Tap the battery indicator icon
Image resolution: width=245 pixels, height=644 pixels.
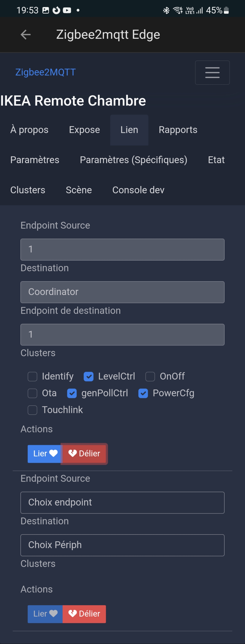click(x=226, y=10)
